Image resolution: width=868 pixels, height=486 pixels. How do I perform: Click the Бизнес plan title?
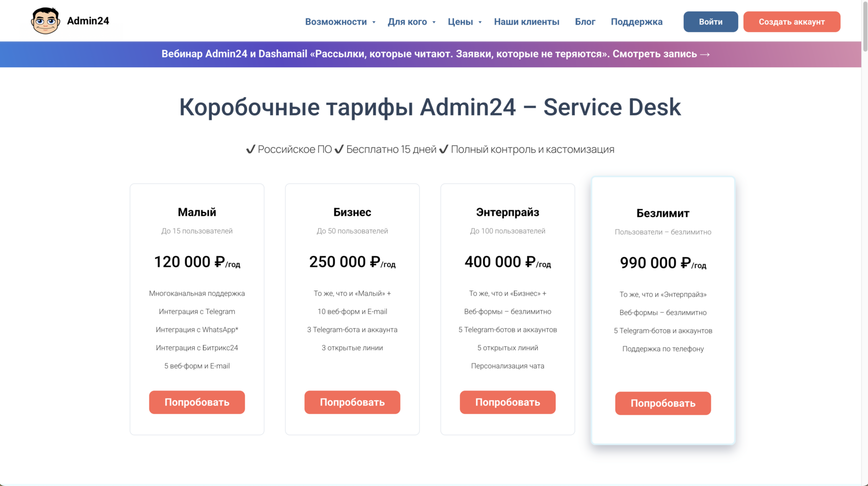pyautogui.click(x=352, y=212)
